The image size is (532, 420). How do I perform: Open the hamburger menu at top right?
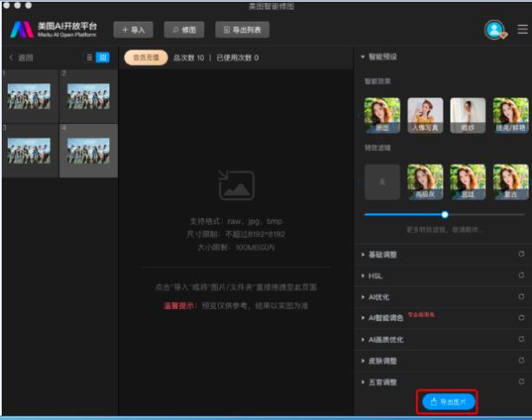pos(522,30)
